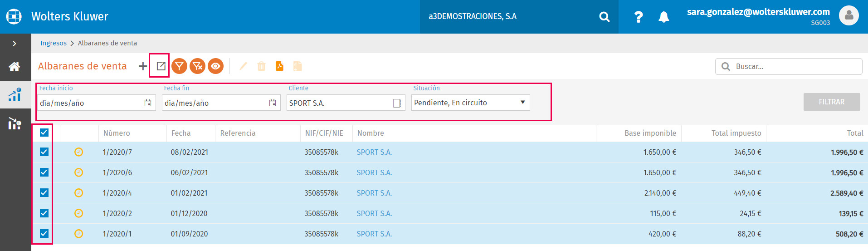868x251 pixels.
Task: Click the Fecha fin date field
Action: coord(221,103)
